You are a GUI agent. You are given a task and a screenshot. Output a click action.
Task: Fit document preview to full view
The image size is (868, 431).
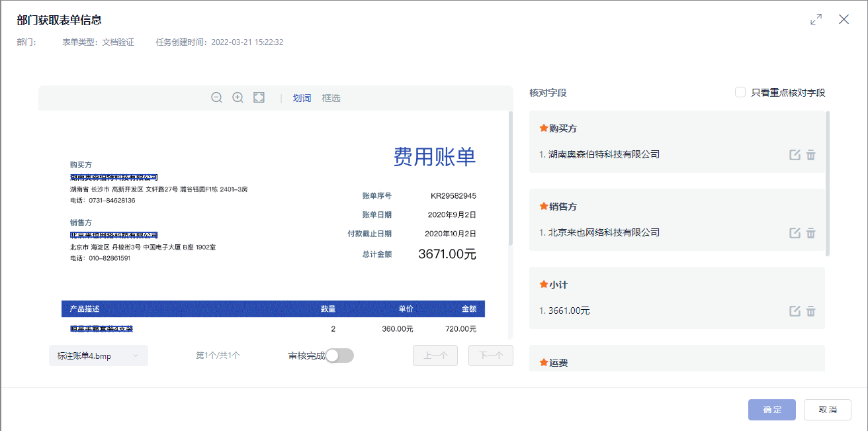(x=259, y=97)
